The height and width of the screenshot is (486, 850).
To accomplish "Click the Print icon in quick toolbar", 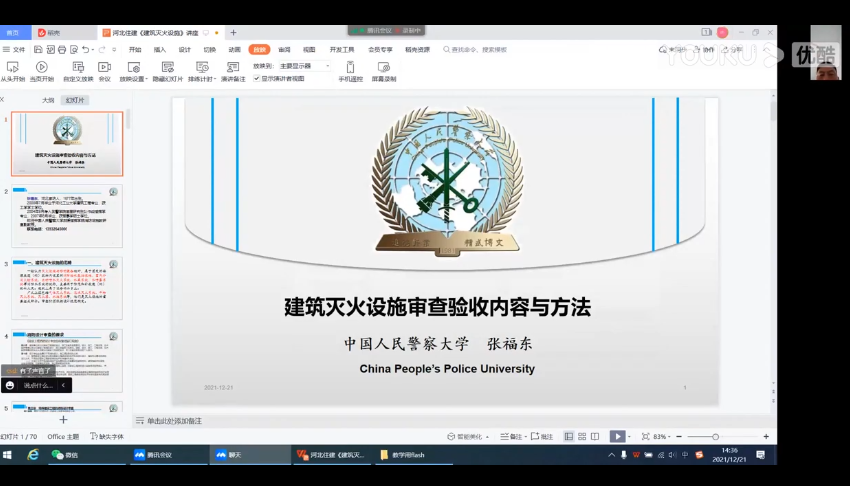I will click(x=62, y=49).
